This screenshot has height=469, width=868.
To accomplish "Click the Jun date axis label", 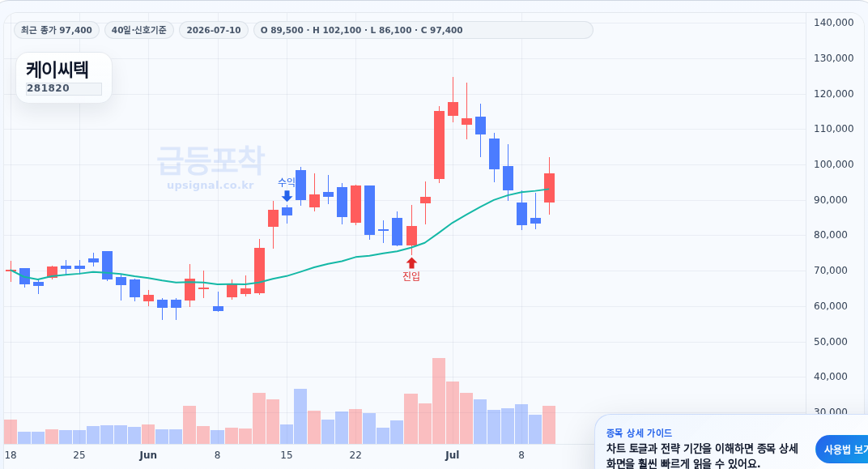I will (x=148, y=455).
